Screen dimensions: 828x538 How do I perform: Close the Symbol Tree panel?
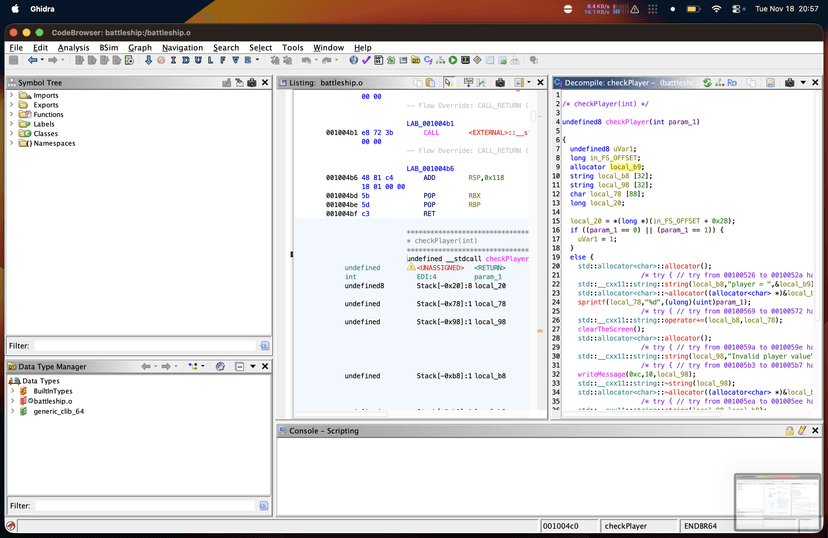point(265,82)
